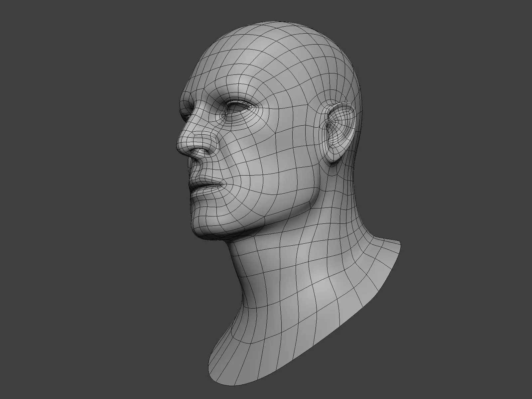
Task: Click the eye socket of the head model
Action: (239, 108)
